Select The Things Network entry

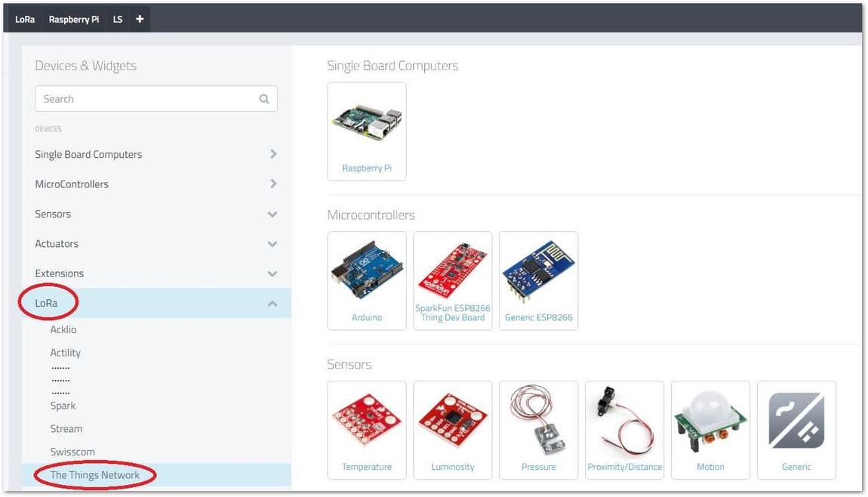coord(94,475)
